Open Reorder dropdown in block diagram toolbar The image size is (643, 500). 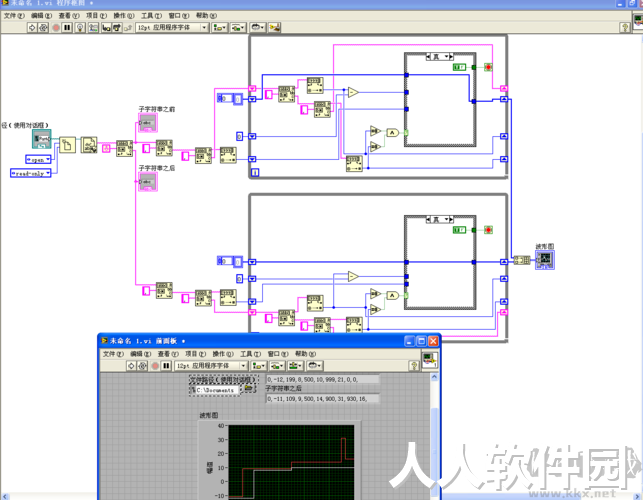pos(258,27)
